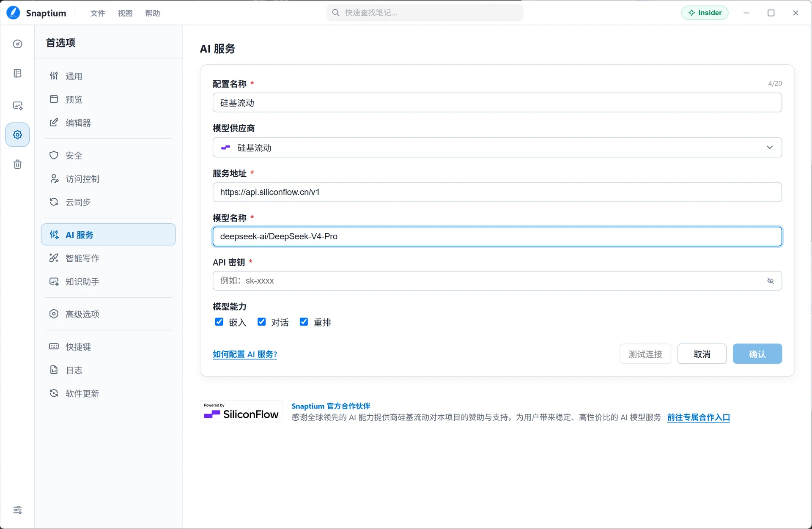Click the AI 服务 page heading

click(x=217, y=49)
